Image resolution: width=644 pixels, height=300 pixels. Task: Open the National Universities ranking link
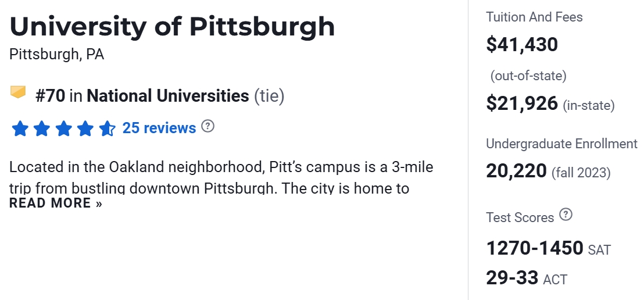(x=167, y=95)
